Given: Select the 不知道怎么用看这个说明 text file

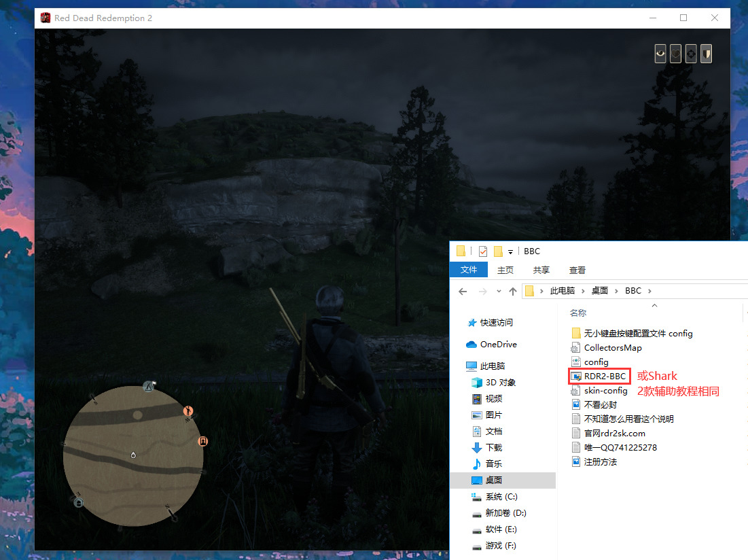Looking at the screenshot, I should (x=622, y=419).
